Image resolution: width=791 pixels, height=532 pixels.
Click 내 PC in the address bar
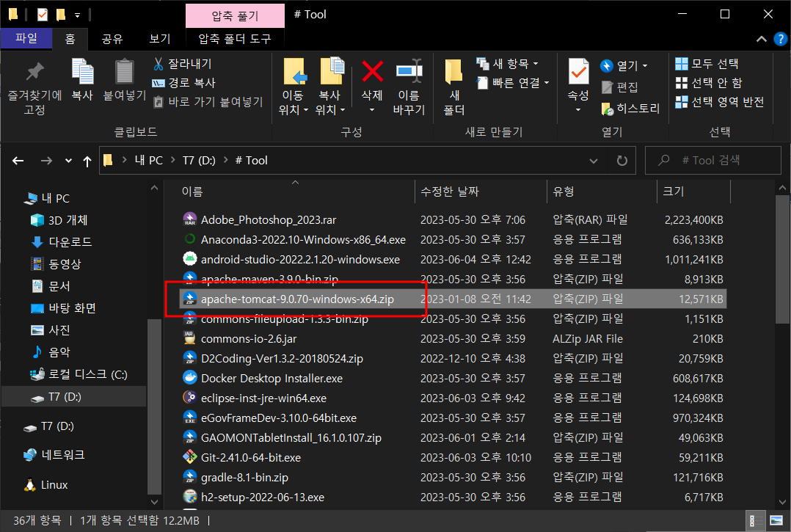pyautogui.click(x=148, y=161)
